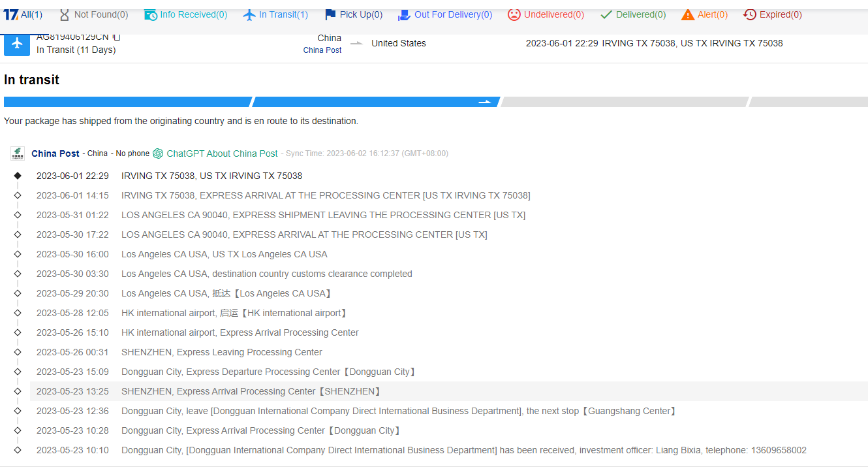Click the Alert warning triangle icon
The height and width of the screenshot is (467, 868).
(x=688, y=14)
